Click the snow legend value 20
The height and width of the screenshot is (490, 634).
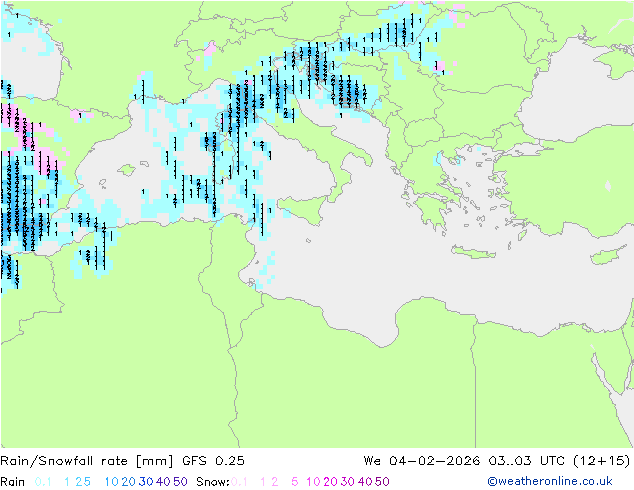pyautogui.click(x=330, y=482)
